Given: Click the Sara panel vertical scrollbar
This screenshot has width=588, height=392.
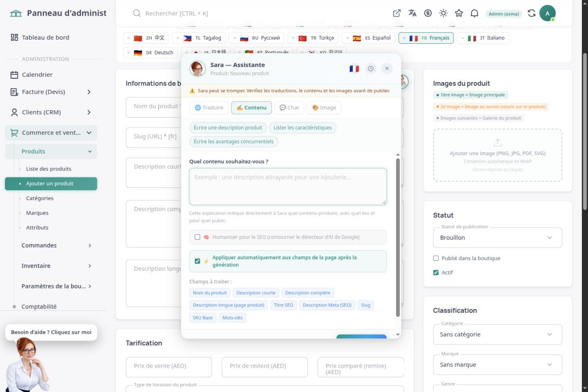Looking at the screenshot, I should pyautogui.click(x=398, y=237).
